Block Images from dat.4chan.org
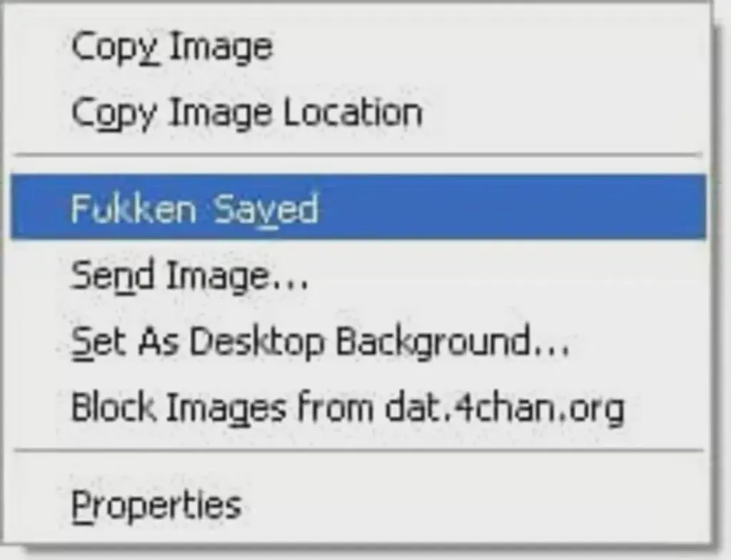The height and width of the screenshot is (560, 731). tap(358, 407)
